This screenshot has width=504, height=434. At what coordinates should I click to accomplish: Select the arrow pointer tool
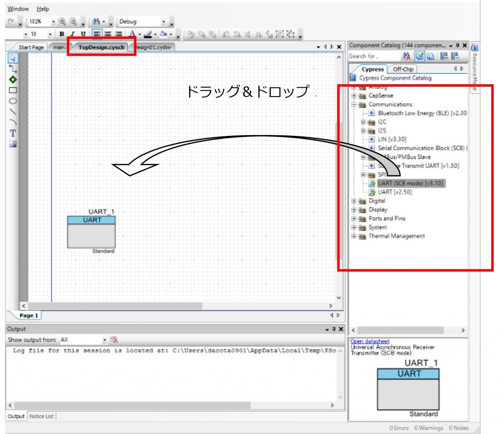(13, 58)
